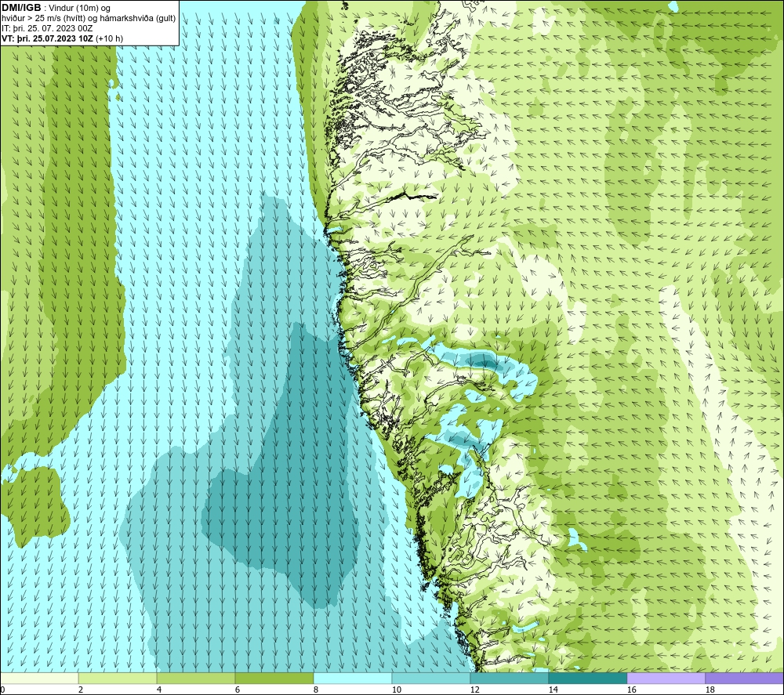Click the 'VT: þri. 25.07.2023 10Z' line

coord(47,38)
